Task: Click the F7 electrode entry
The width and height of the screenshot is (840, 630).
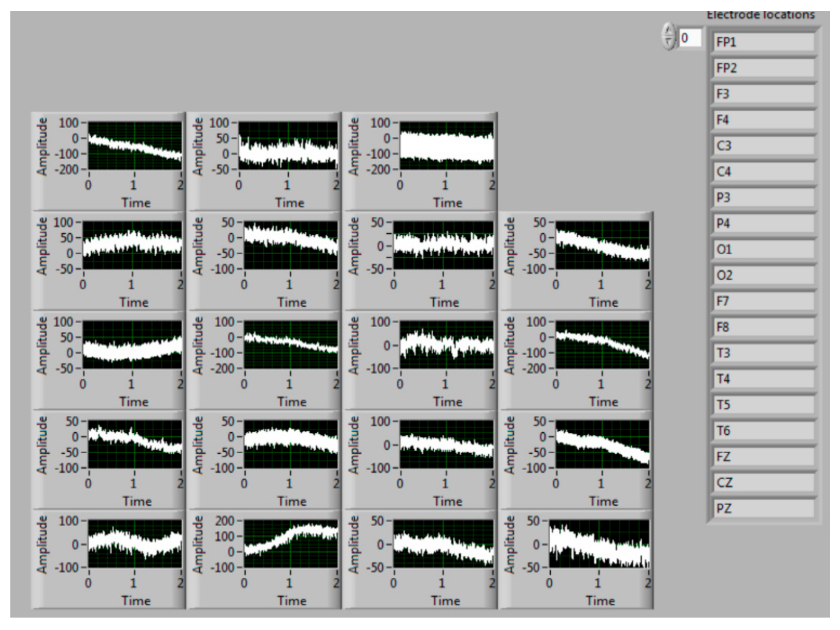Action: coord(763,301)
